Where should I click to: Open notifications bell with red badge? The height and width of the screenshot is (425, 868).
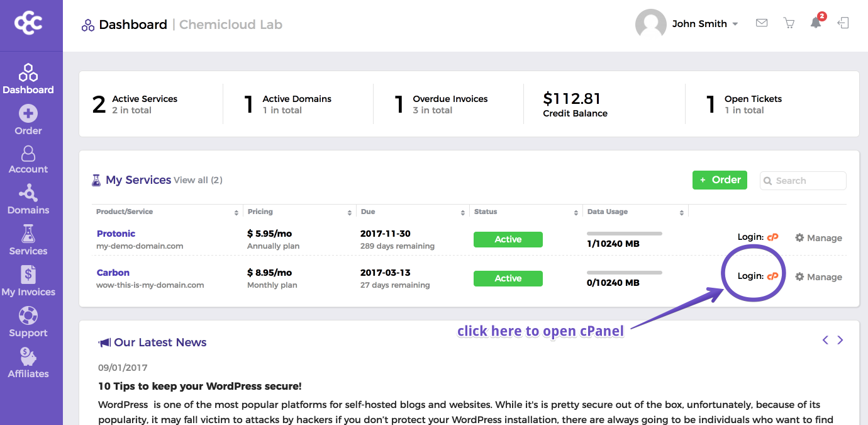coord(816,23)
